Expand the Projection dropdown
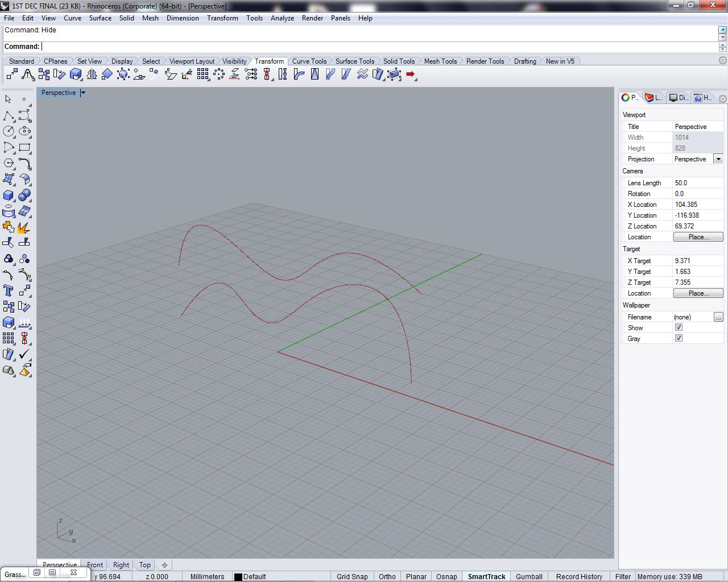 pyautogui.click(x=718, y=159)
